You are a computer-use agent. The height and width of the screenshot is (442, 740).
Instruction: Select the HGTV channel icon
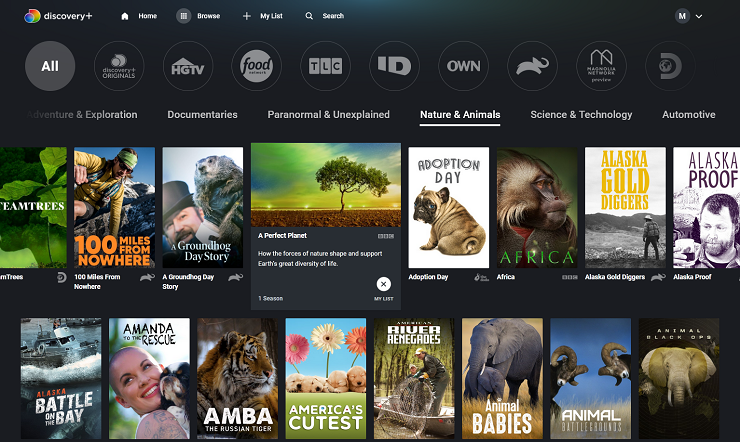(188, 66)
